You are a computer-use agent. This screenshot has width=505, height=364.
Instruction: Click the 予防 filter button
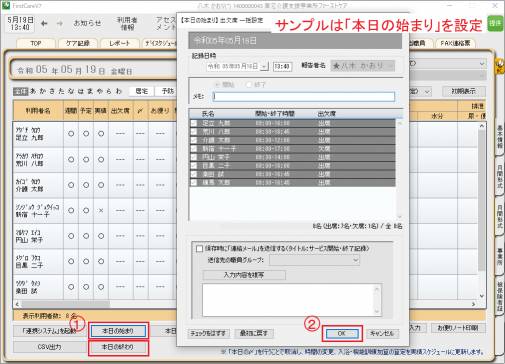(x=166, y=91)
